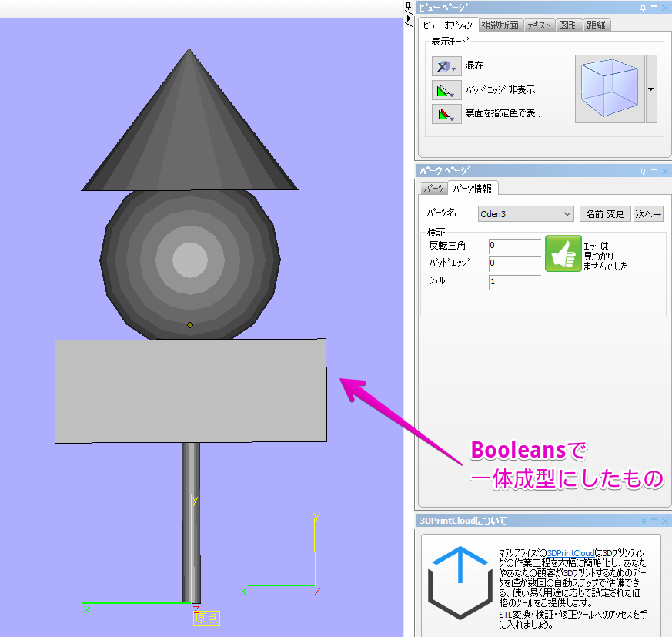Open the 距離 tab

596,25
